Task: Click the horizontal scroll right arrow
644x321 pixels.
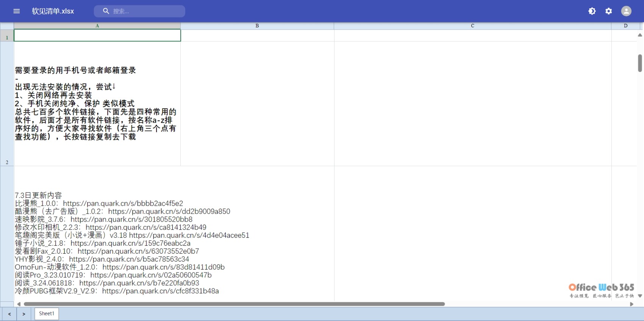Action: tap(631, 304)
